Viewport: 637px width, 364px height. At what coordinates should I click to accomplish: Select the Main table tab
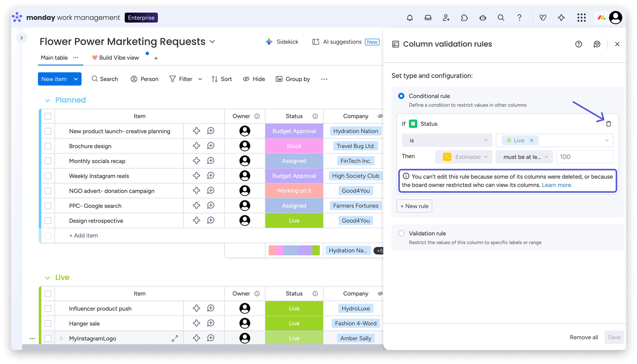[x=54, y=58]
